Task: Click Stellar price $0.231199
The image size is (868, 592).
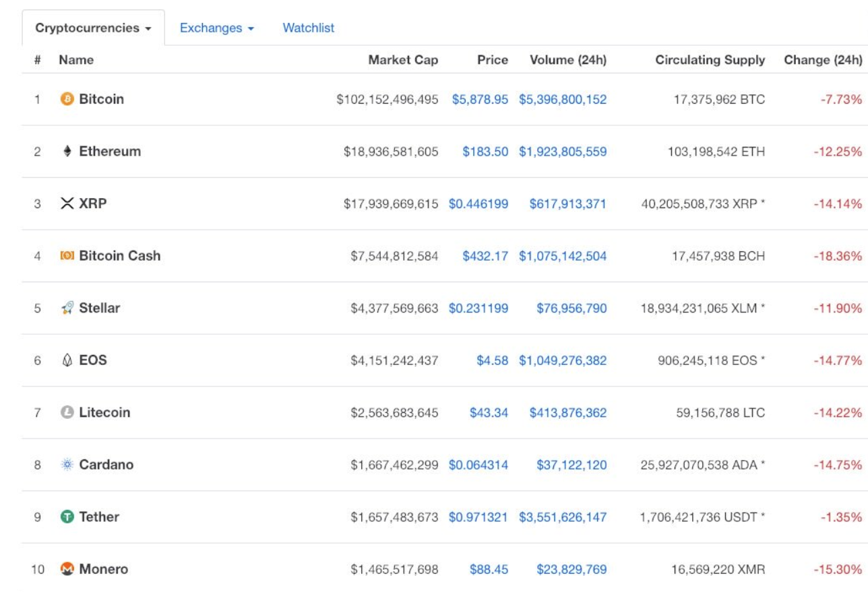Action: pos(478,308)
